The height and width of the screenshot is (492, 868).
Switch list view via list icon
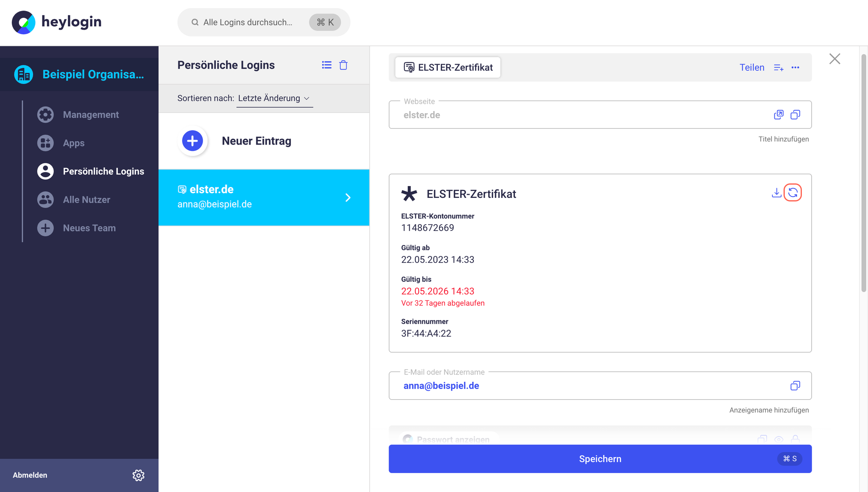(x=326, y=65)
